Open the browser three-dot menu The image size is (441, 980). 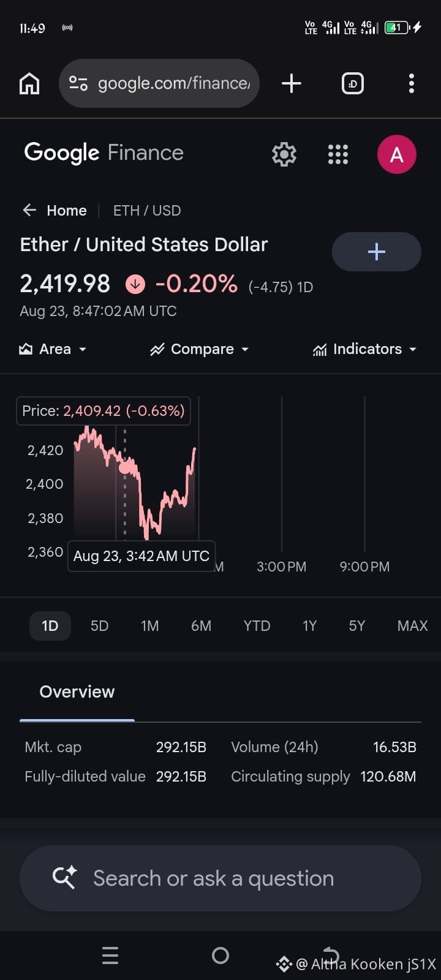pos(411,83)
